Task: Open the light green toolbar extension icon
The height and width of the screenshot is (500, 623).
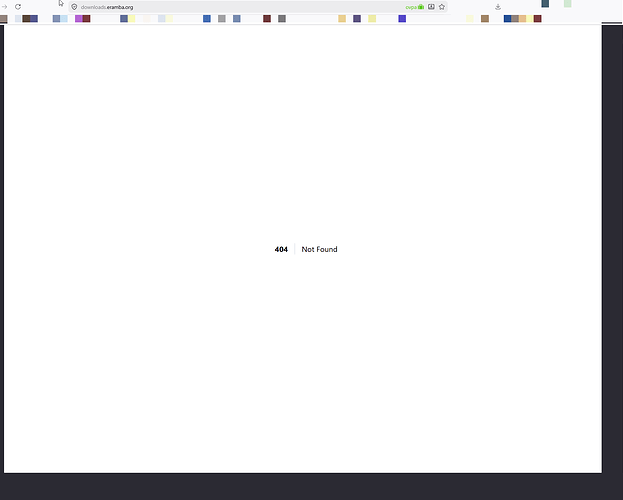Action: point(567,4)
